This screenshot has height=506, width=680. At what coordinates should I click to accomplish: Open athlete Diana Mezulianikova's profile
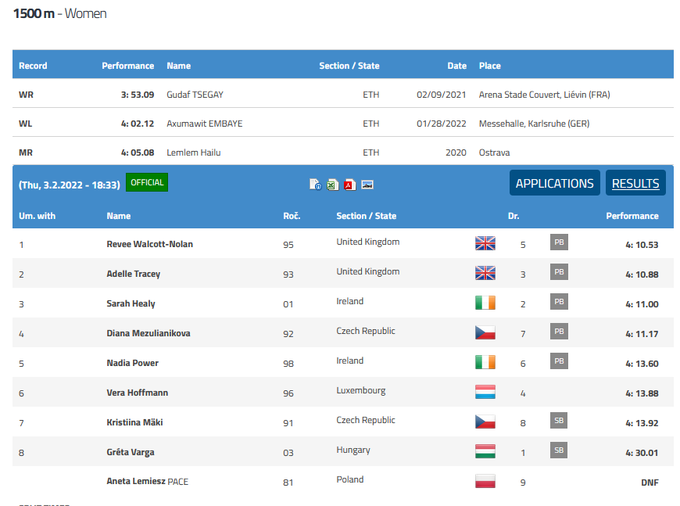pos(148,333)
